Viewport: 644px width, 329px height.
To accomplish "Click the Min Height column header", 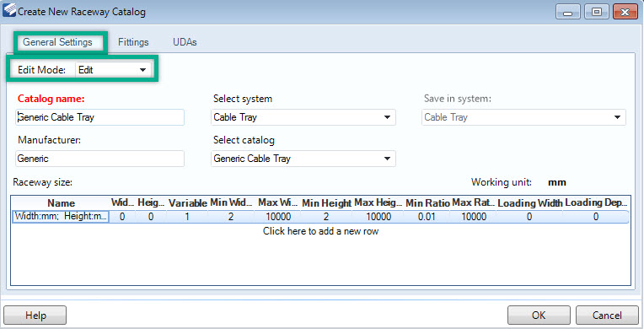I will (x=326, y=203).
